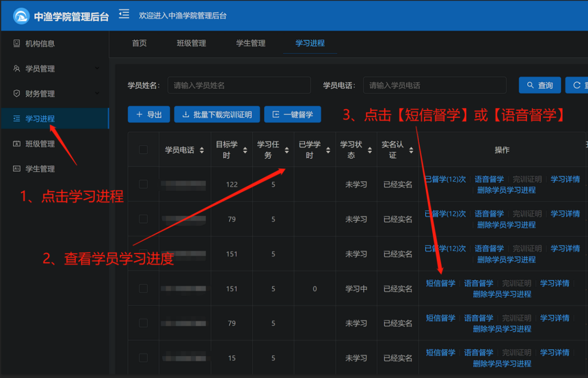Switch to the 首页 tab
588x378 pixels.
pos(139,43)
